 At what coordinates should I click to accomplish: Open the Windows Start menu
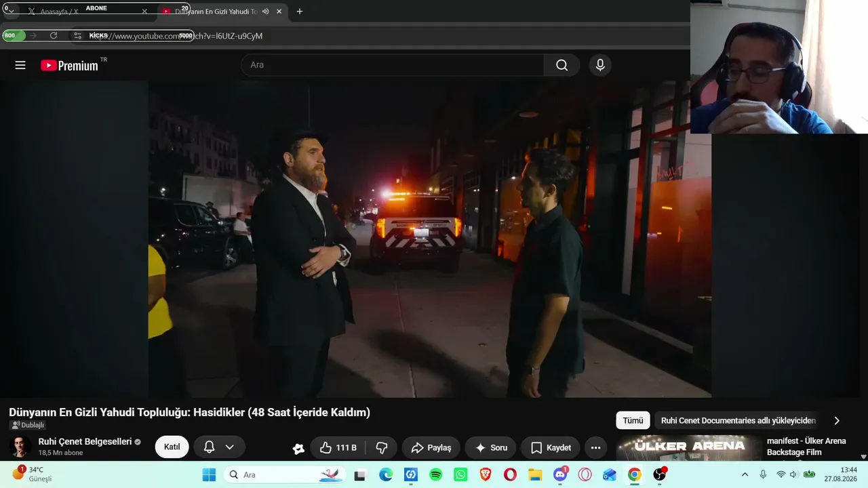[209, 474]
